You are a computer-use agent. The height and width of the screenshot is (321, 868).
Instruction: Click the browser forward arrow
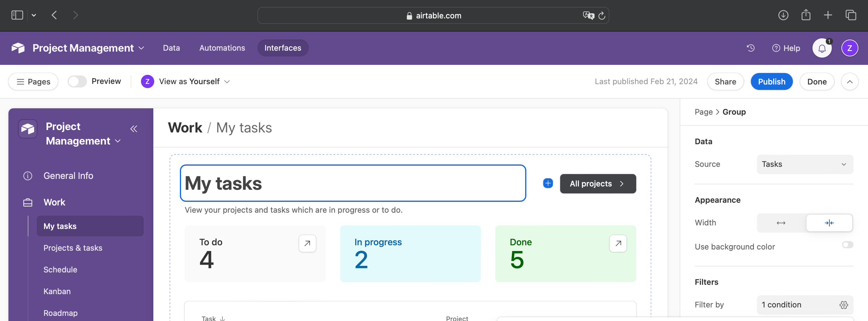point(75,15)
